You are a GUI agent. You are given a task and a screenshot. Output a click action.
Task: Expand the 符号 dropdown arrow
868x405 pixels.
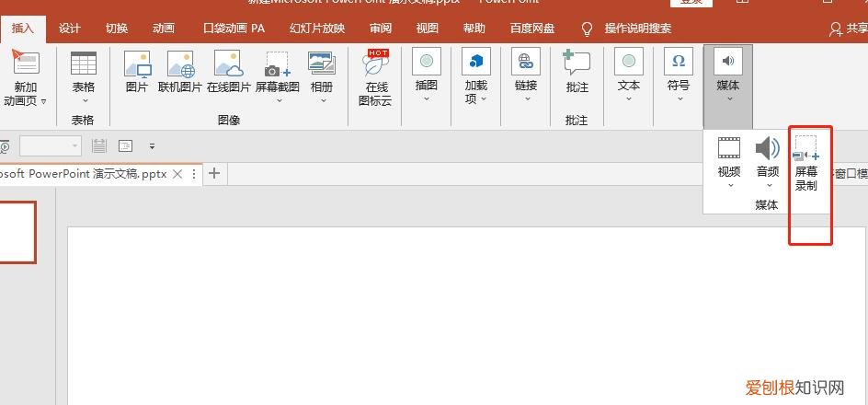pos(680,99)
